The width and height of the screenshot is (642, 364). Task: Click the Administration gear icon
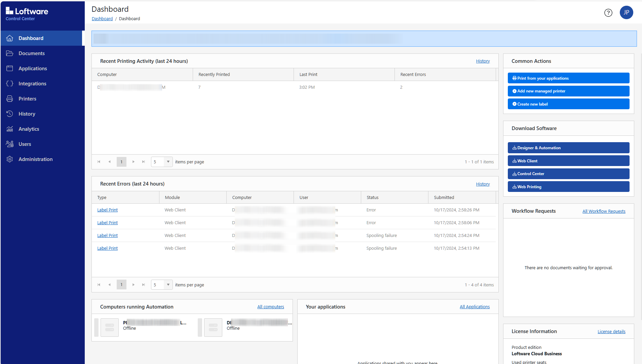click(x=10, y=159)
